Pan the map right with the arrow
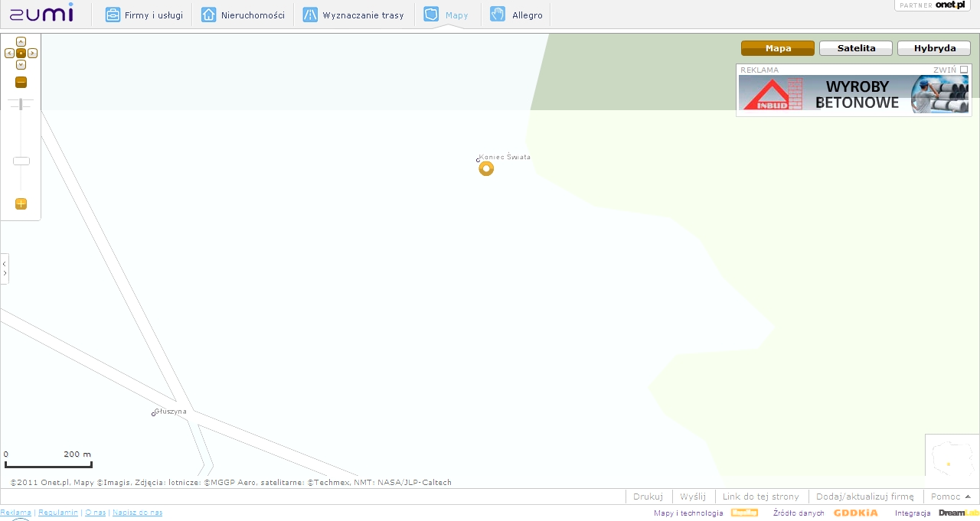 [33, 53]
